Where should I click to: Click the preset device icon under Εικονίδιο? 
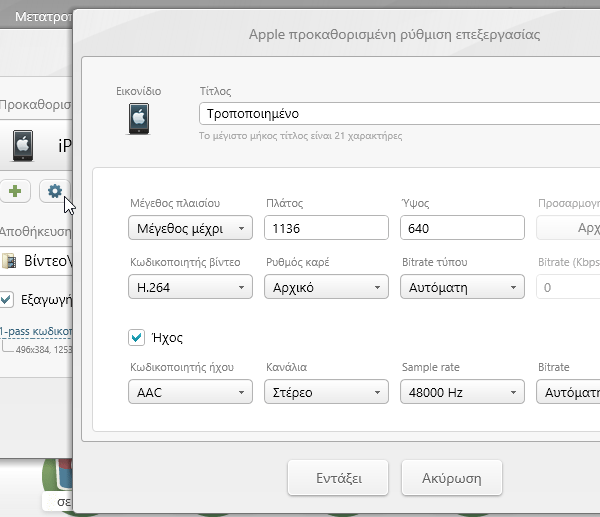pos(139,119)
